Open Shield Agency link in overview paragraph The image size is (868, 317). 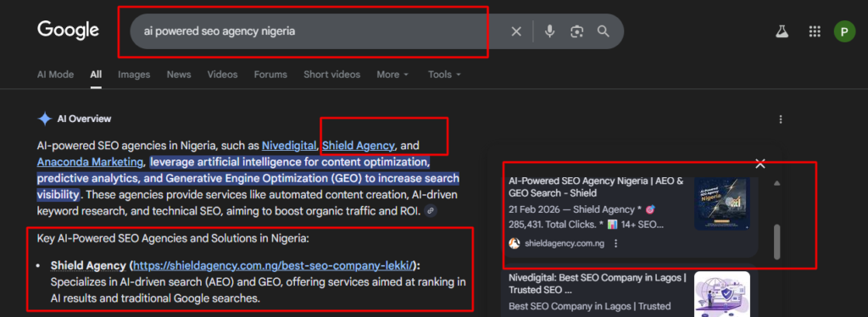click(359, 146)
